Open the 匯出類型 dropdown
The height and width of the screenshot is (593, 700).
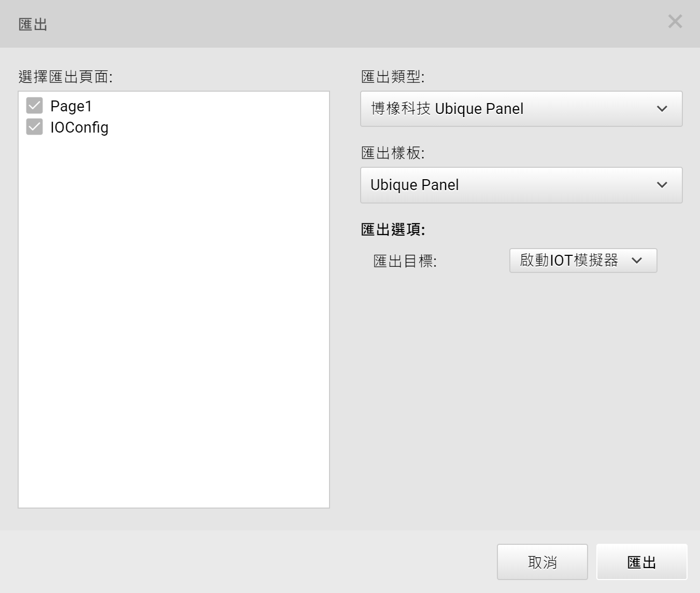click(x=521, y=109)
